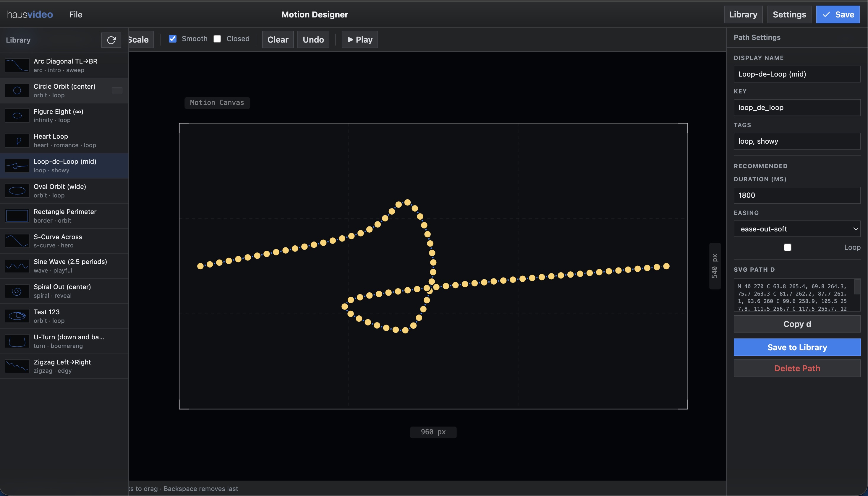The width and height of the screenshot is (868, 496).
Task: Click the Scale toolbar button
Action: (141, 40)
